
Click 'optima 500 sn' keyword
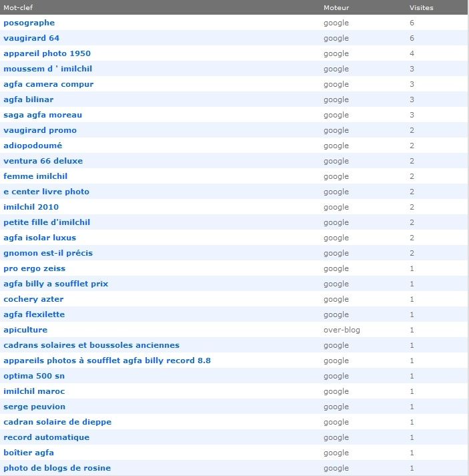[x=34, y=376]
